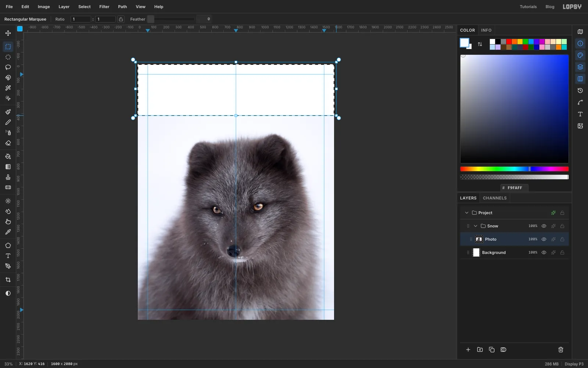Add a new layer with plus icon
588x368 pixels.
point(468,350)
